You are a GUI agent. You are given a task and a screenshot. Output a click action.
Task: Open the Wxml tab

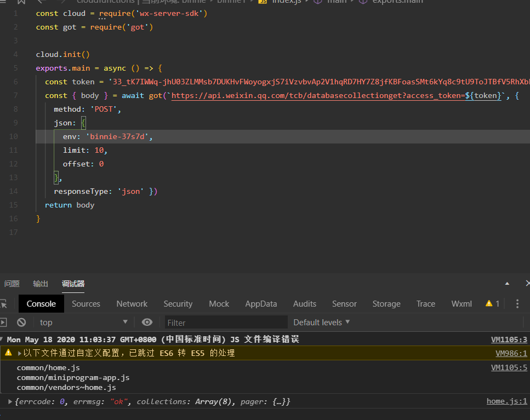click(x=461, y=303)
